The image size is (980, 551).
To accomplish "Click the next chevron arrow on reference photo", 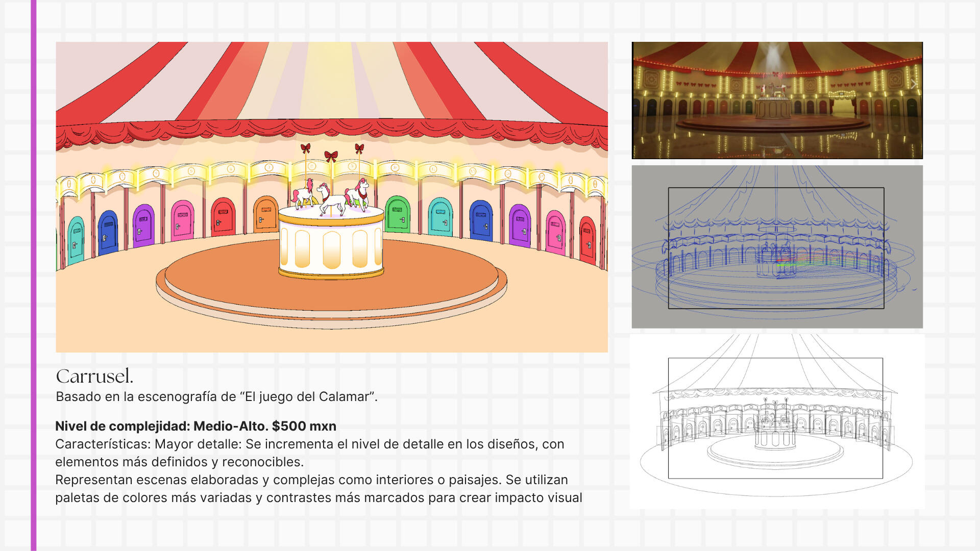I will 913,84.
